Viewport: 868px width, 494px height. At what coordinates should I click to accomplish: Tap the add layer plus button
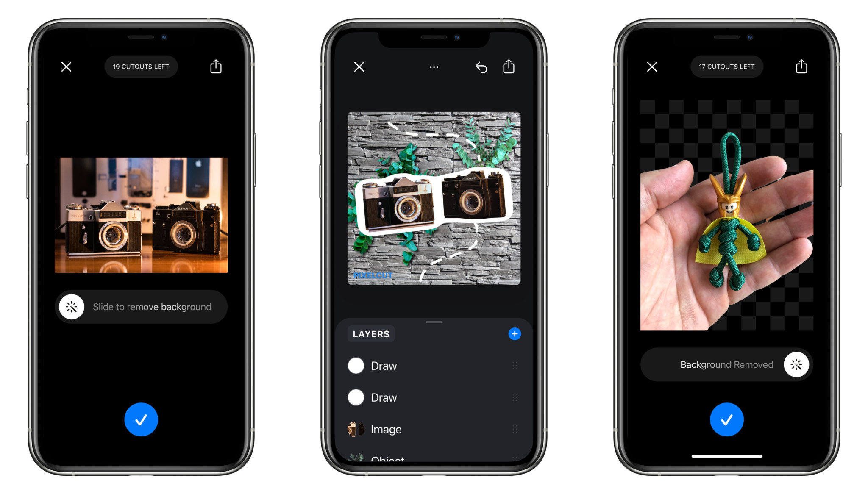(515, 333)
